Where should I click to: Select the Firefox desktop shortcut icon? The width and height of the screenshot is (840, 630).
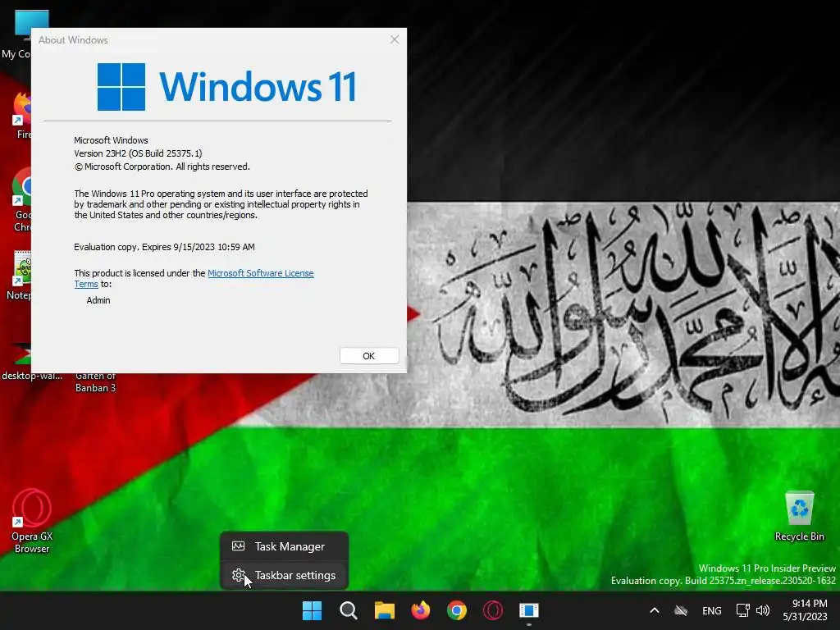click(x=21, y=115)
